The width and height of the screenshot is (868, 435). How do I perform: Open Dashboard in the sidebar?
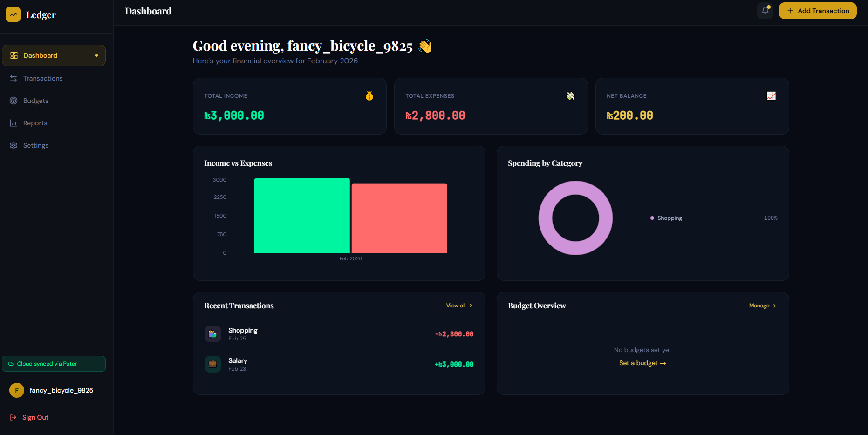coord(54,55)
